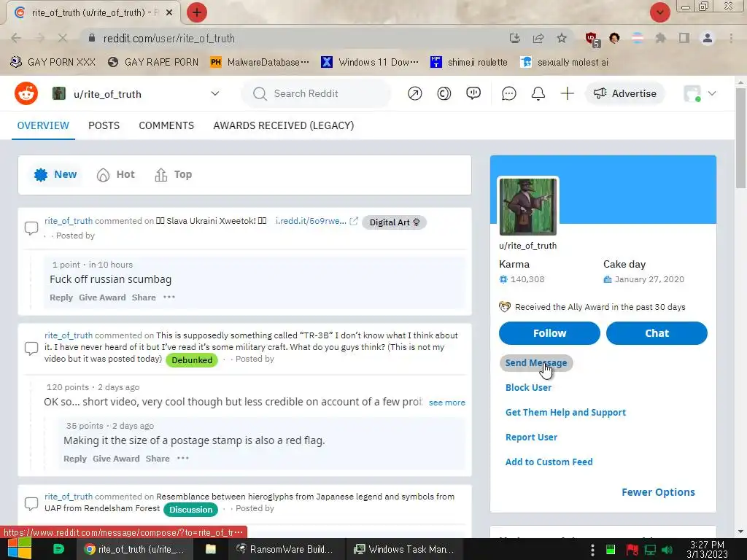The height and width of the screenshot is (560, 747).
Task: Click into the Search Reddit field
Action: click(316, 94)
